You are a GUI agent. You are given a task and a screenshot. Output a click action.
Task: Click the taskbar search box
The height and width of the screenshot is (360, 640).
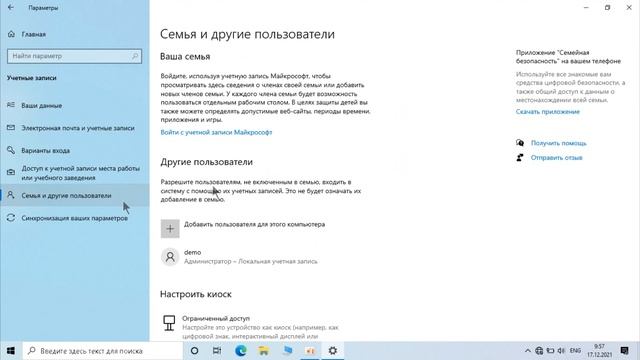tap(102, 351)
